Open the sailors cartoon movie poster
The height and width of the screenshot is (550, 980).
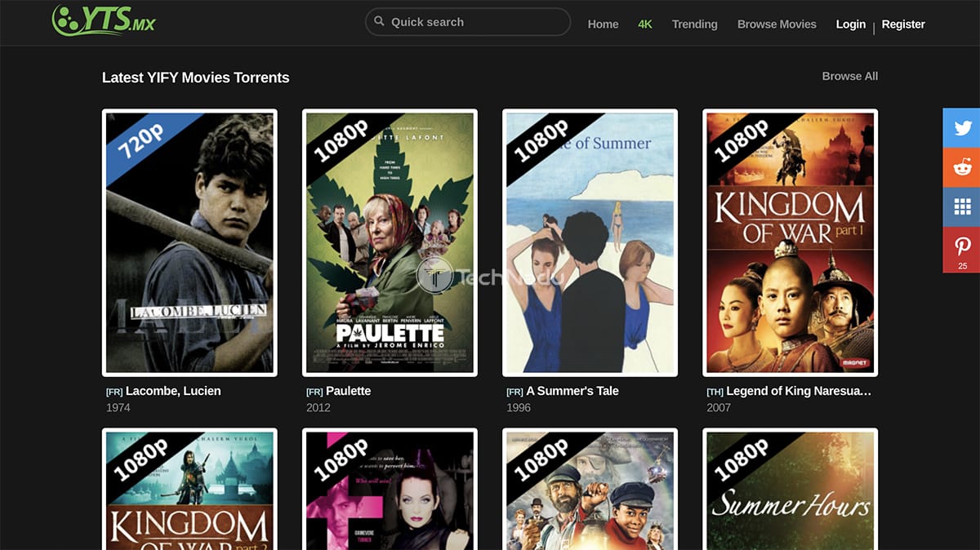coord(590,489)
